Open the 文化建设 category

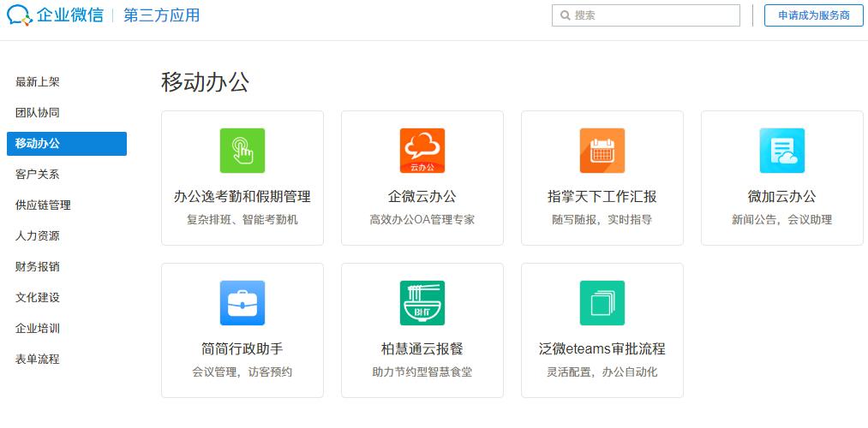38,298
